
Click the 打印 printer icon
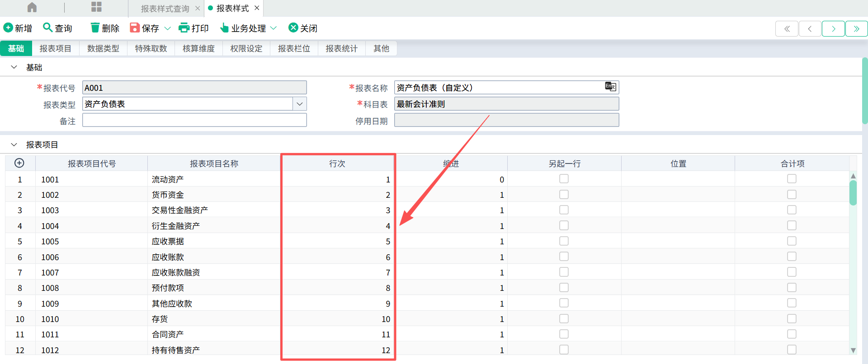point(184,28)
